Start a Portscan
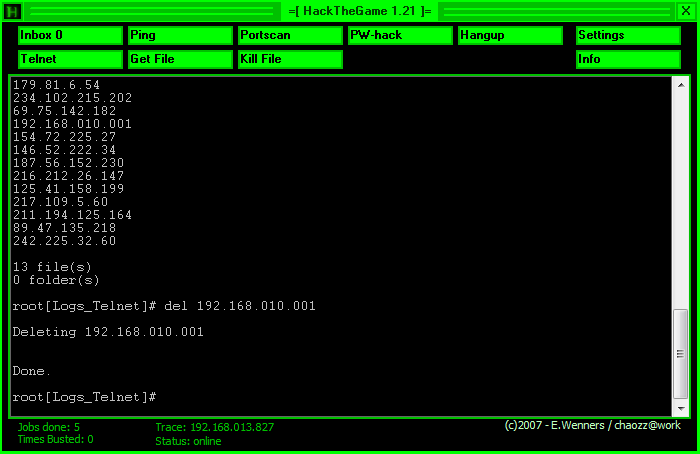Screen dimensions: 700x454 point(290,35)
